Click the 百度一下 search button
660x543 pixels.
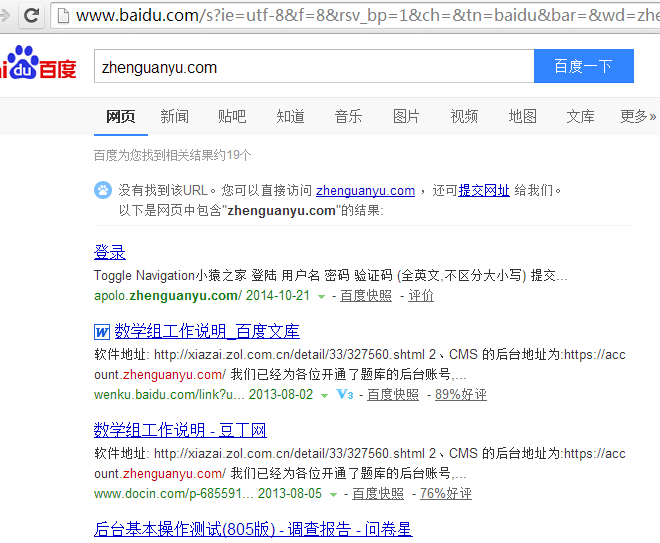click(584, 66)
